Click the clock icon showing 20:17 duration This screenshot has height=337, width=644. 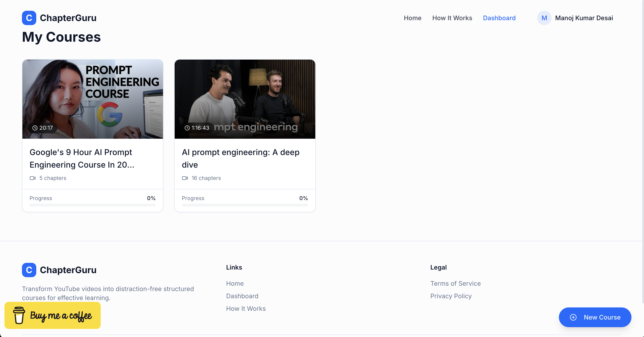(x=35, y=128)
